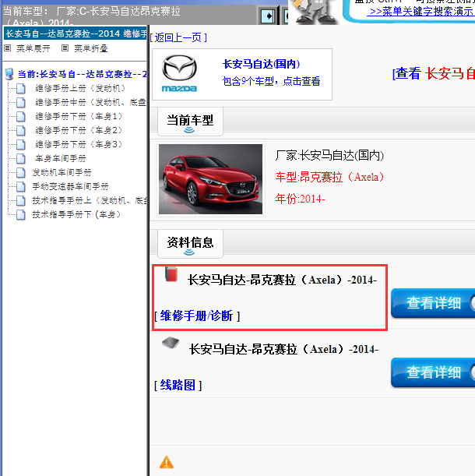
Task: Click 查看详细 button for 线路图
Action: coord(433,372)
